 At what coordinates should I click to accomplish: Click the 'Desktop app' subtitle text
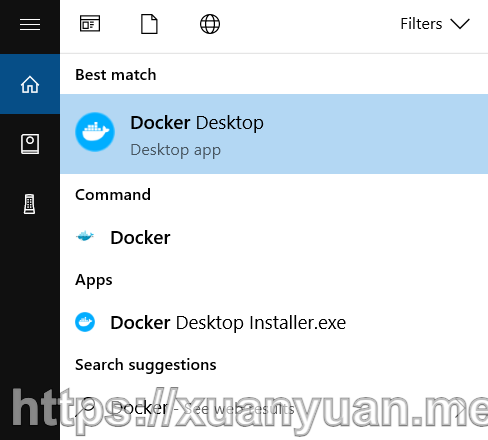pos(176,150)
